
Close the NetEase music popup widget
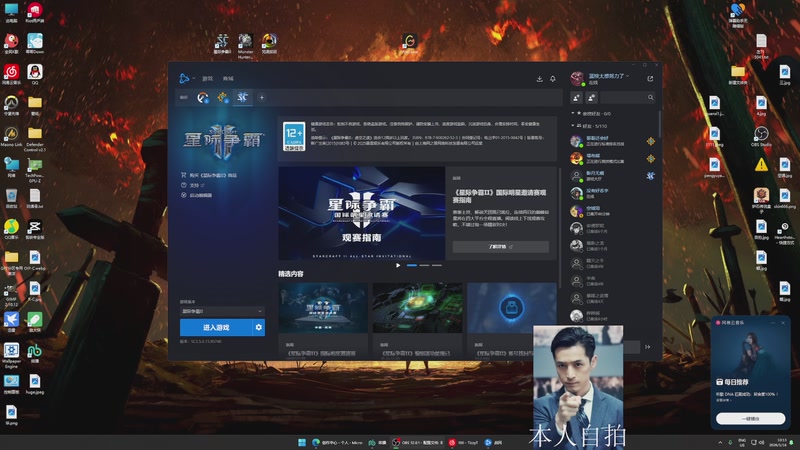(783, 322)
